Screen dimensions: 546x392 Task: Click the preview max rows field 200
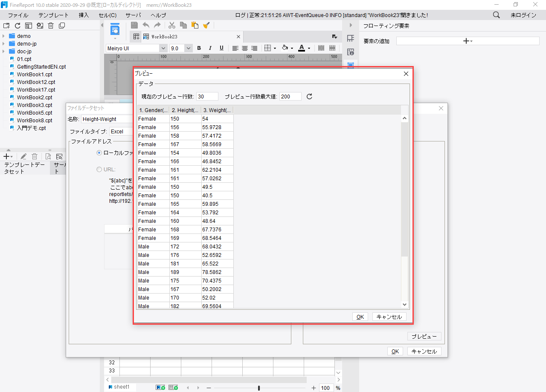[290, 97]
